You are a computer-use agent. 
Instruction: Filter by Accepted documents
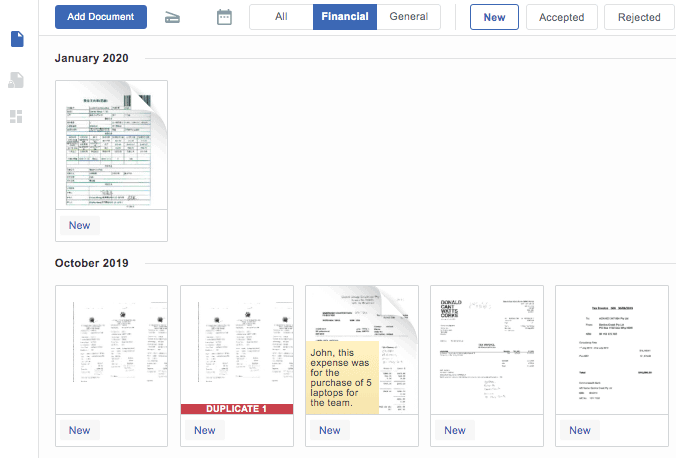(x=561, y=17)
